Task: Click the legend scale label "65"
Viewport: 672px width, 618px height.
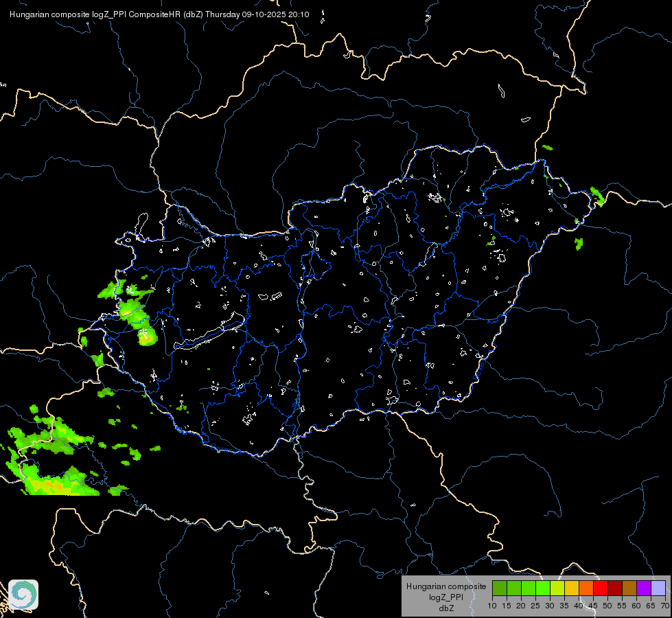Action: (651, 606)
